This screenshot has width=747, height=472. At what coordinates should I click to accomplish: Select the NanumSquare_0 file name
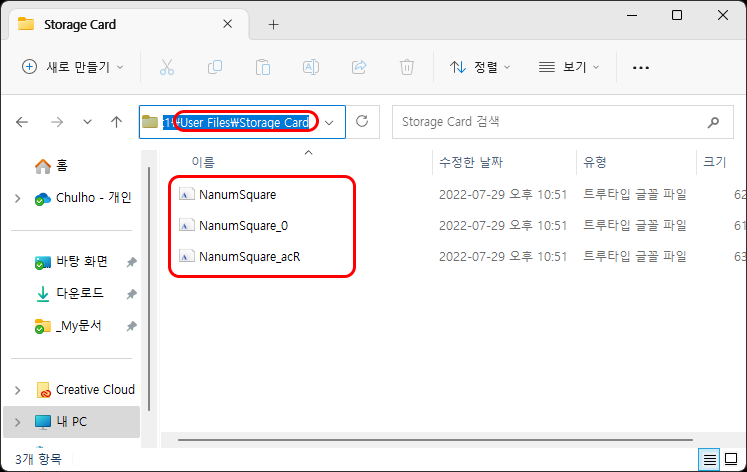click(x=243, y=225)
